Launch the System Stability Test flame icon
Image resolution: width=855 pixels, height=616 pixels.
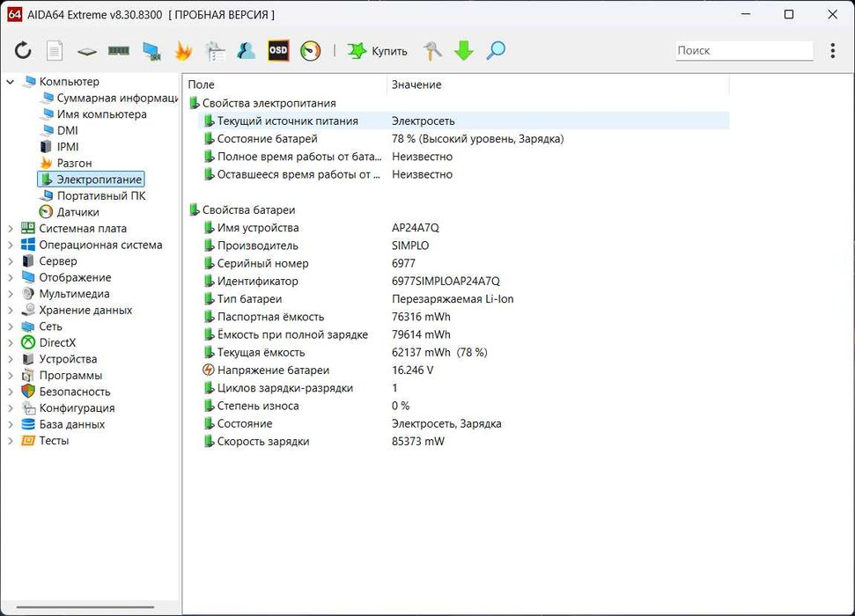click(x=183, y=51)
